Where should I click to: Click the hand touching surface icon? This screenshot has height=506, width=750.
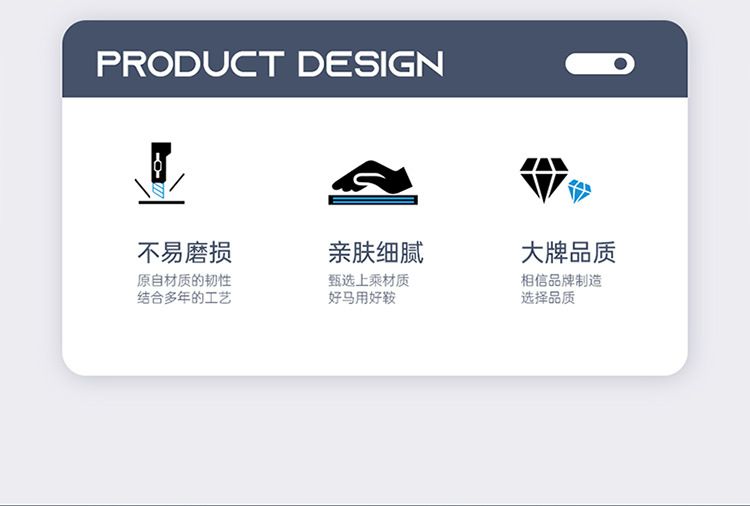click(373, 182)
